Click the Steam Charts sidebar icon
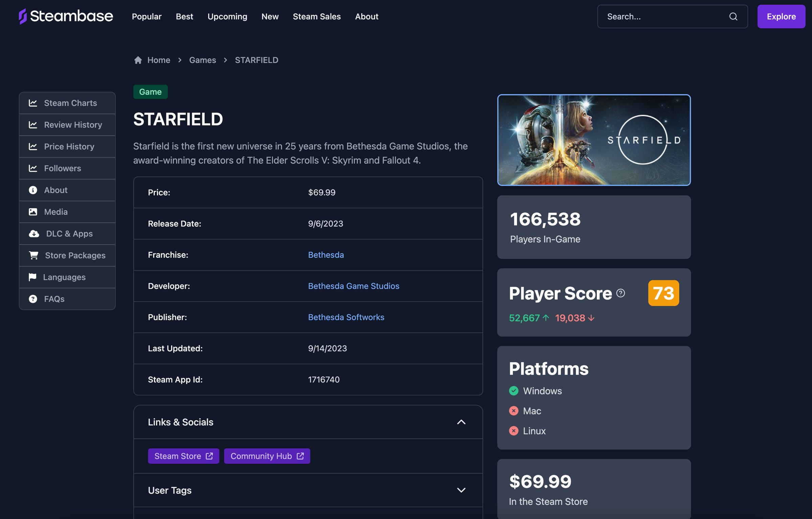The height and width of the screenshot is (519, 812). tap(32, 102)
